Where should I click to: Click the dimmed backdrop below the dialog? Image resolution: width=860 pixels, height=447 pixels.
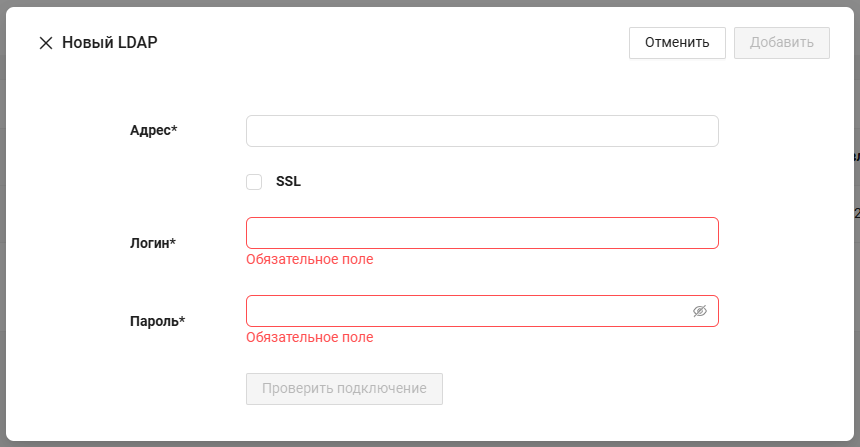click(430, 444)
